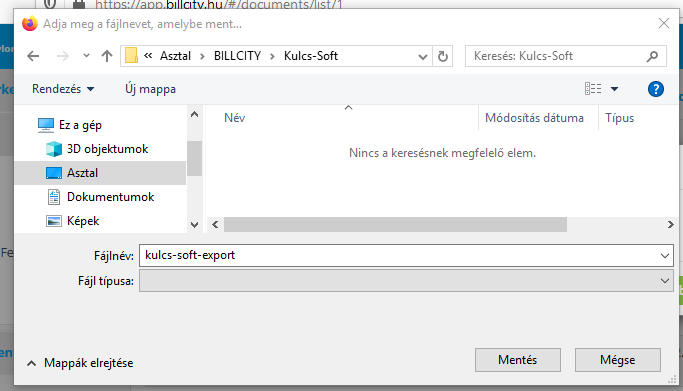The image size is (683, 391).
Task: Go up one folder level
Action: 107,56
